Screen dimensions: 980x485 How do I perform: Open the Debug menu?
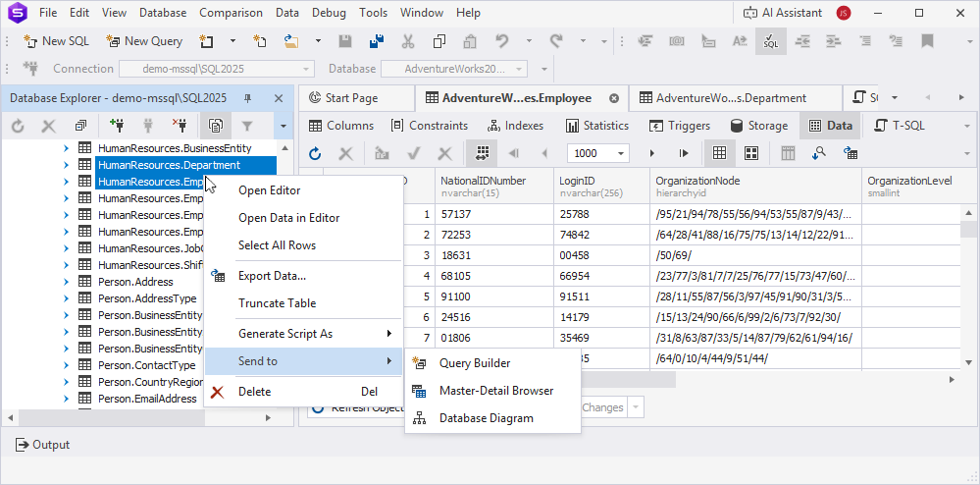click(329, 13)
